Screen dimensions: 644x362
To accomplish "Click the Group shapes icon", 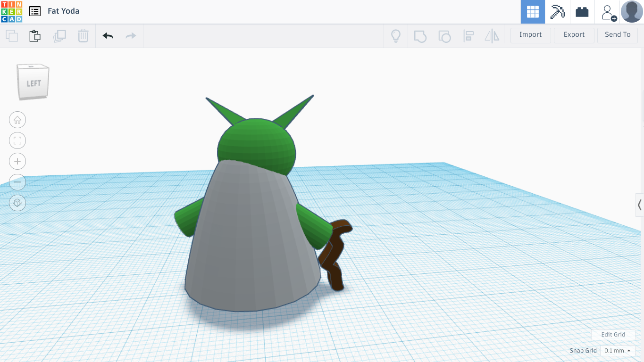I will [x=420, y=36].
